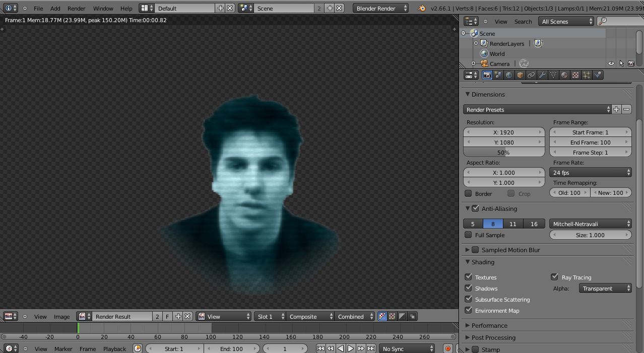Uncheck Subsurface Scattering option
Image resolution: width=644 pixels, height=353 pixels.
(x=469, y=299)
